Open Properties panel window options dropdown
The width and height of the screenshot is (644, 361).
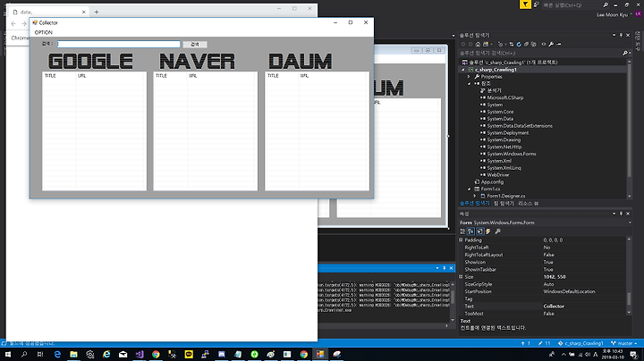tap(614, 214)
